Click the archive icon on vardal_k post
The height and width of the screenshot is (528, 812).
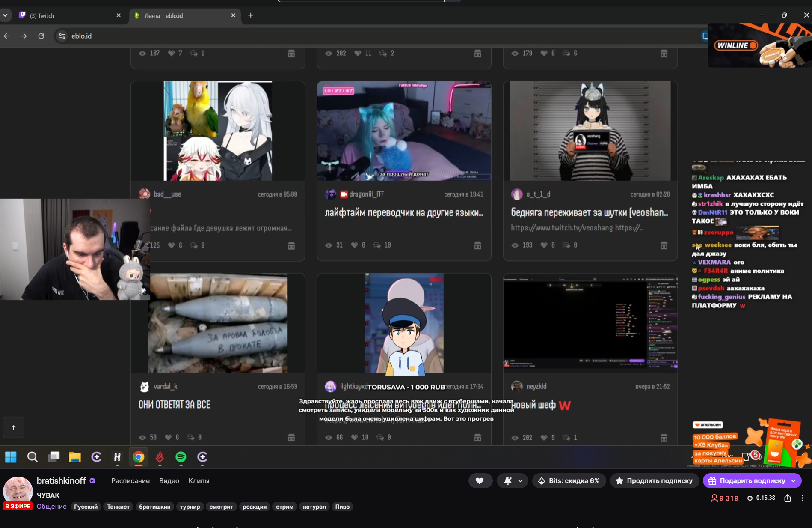291,438
